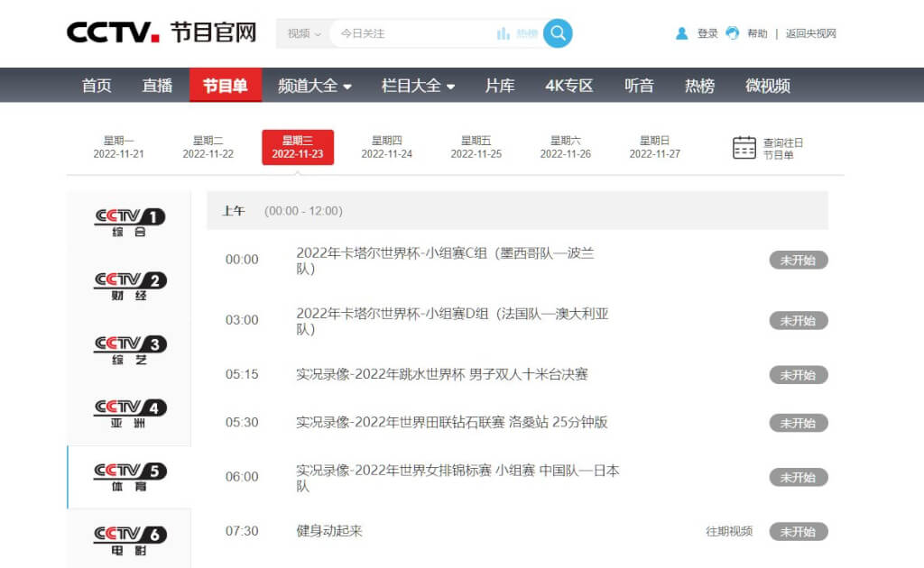Click the 帮助 link

(758, 33)
